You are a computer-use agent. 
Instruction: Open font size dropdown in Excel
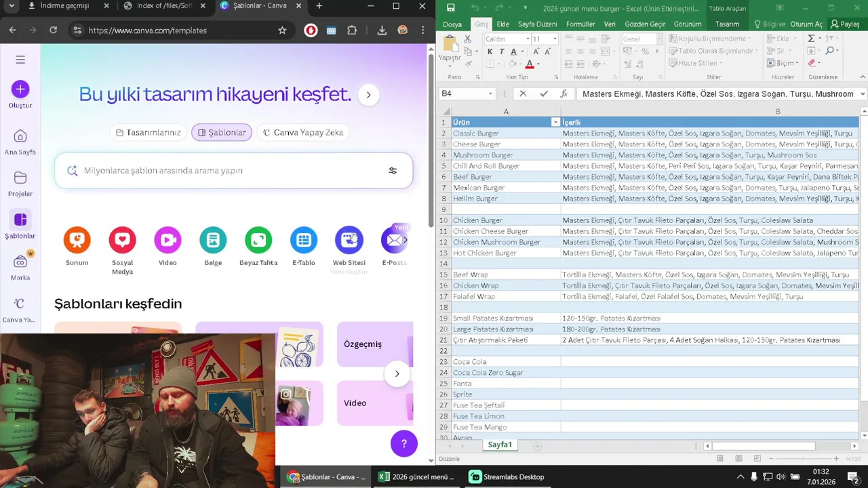(x=555, y=39)
